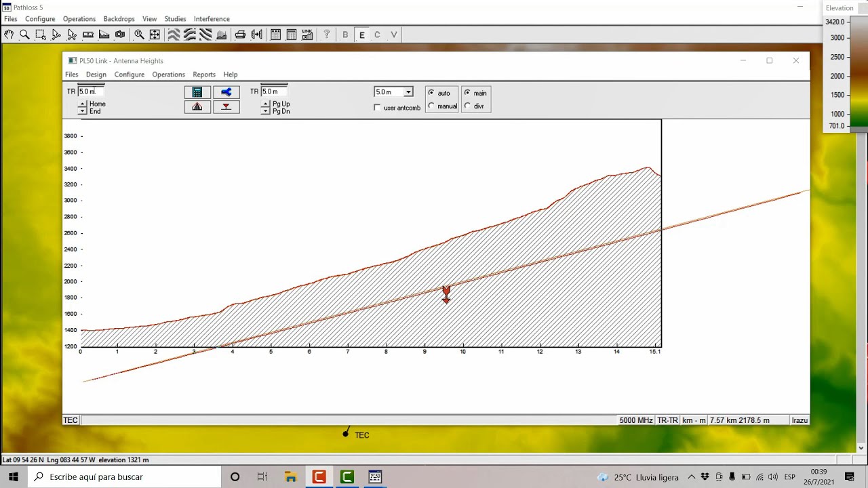Click the C toolbar letter button
868x488 pixels.
(x=377, y=35)
